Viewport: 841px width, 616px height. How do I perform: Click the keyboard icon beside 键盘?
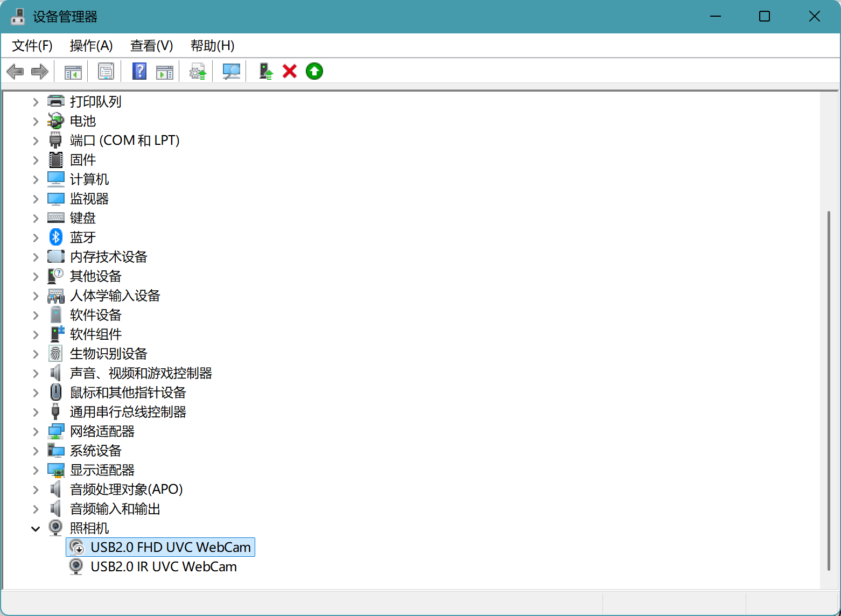(56, 218)
